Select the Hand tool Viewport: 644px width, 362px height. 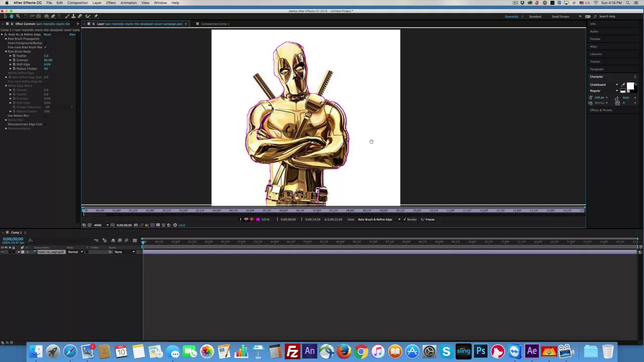(12, 16)
